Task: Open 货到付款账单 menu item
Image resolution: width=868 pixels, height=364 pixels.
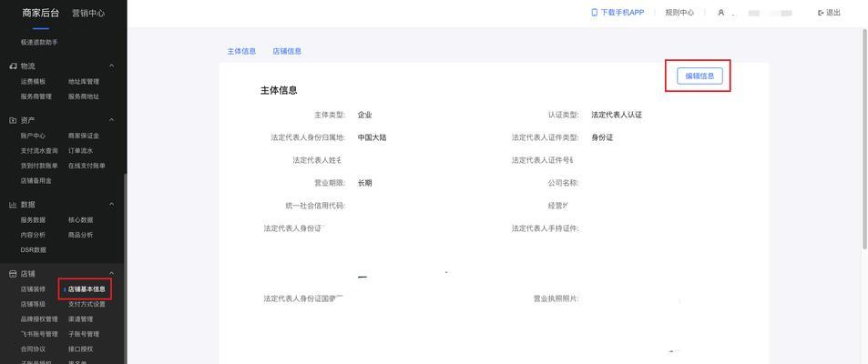Action: [x=39, y=166]
